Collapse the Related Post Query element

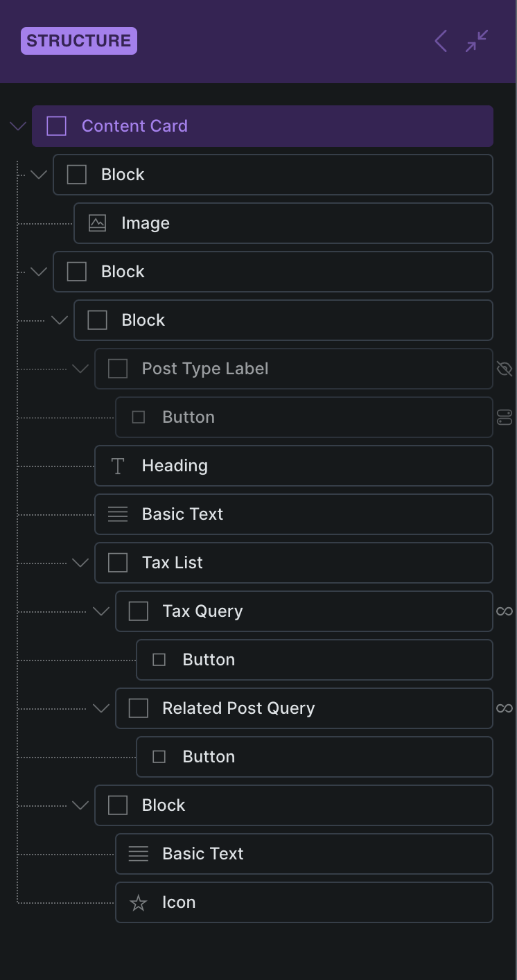(x=101, y=708)
